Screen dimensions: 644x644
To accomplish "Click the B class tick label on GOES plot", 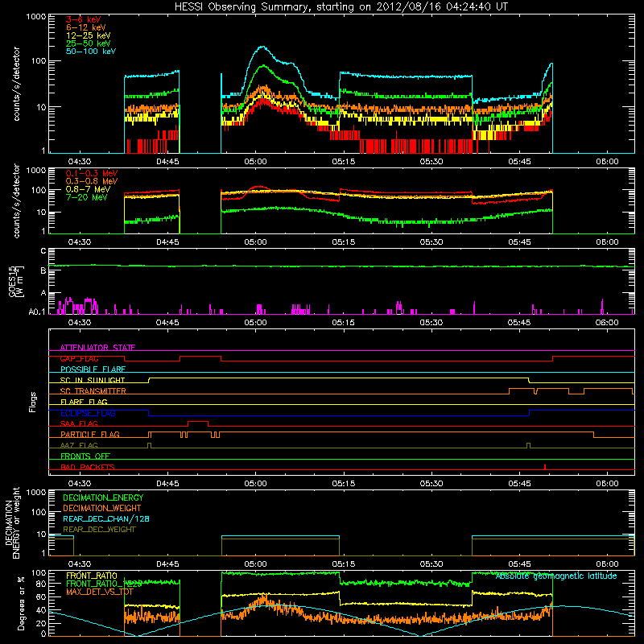I will 43,271.
